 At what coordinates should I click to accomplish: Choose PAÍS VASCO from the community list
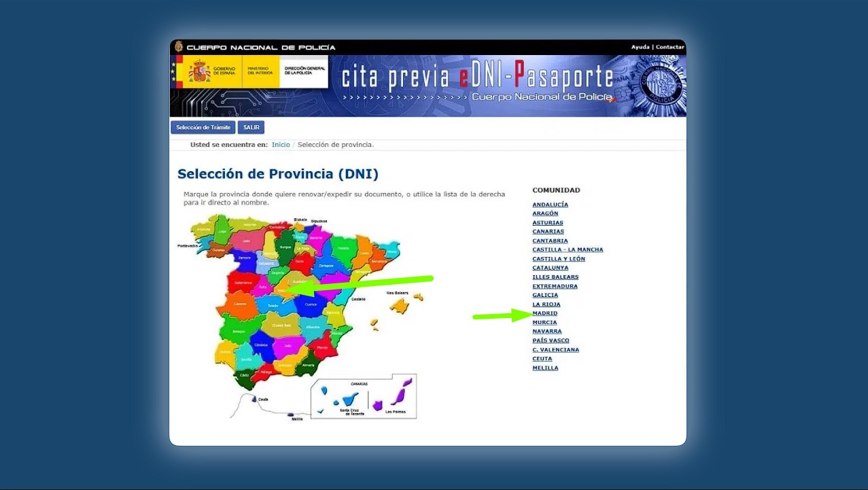click(x=551, y=340)
